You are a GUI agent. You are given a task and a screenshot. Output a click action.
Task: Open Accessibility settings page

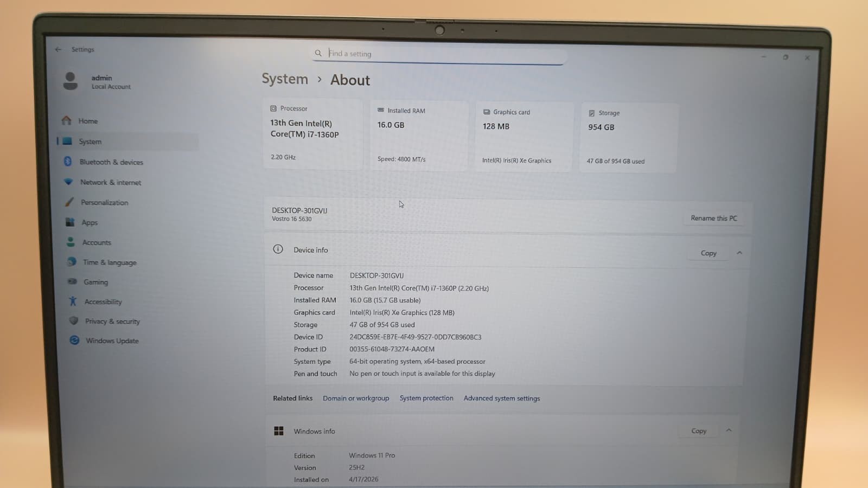(103, 301)
